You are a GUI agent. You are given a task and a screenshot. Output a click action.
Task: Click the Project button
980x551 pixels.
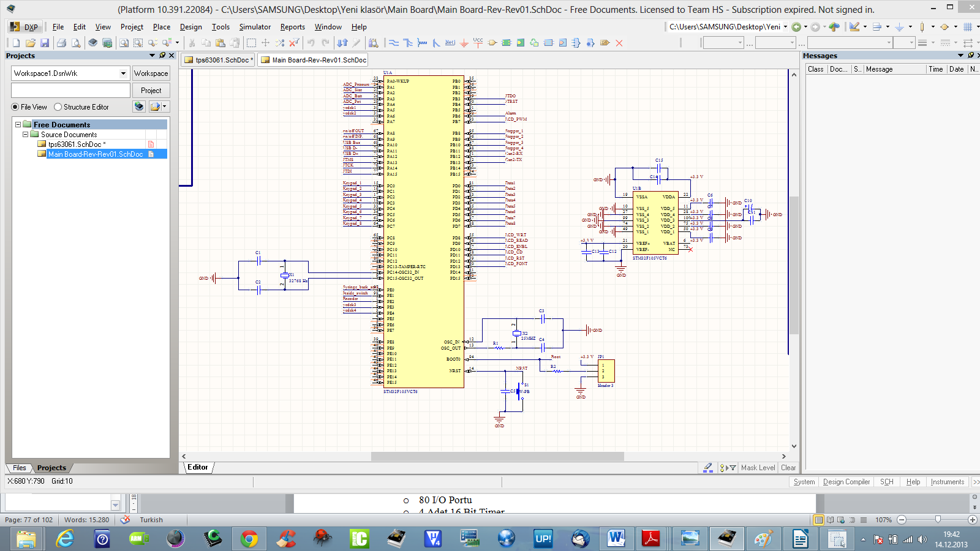pyautogui.click(x=151, y=91)
